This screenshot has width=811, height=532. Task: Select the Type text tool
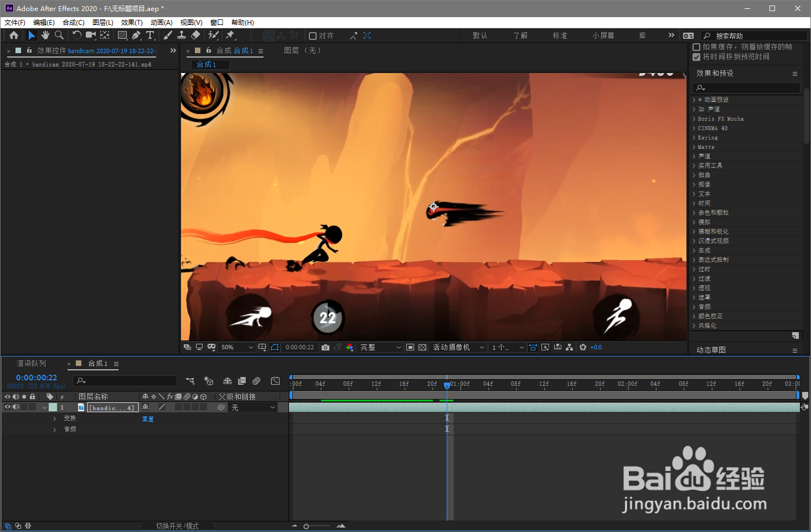tap(150, 35)
